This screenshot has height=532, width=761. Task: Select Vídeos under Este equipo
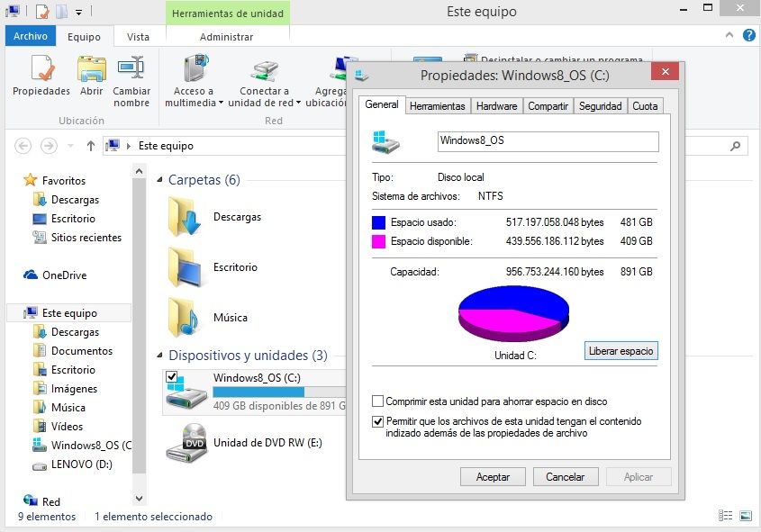pos(58,427)
